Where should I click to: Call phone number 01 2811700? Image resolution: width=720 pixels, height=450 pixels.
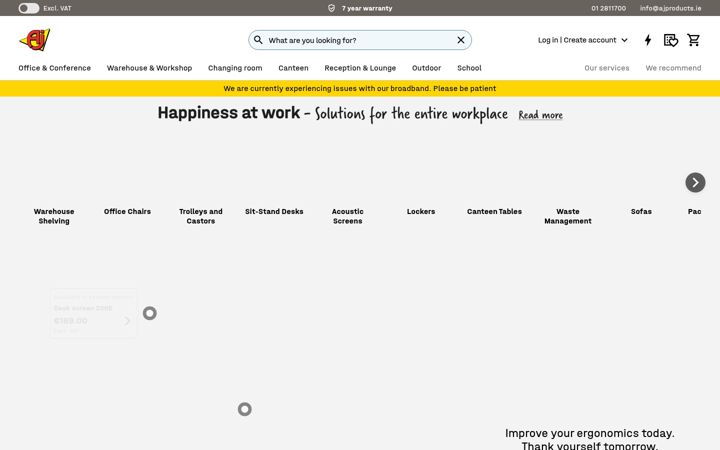point(608,8)
